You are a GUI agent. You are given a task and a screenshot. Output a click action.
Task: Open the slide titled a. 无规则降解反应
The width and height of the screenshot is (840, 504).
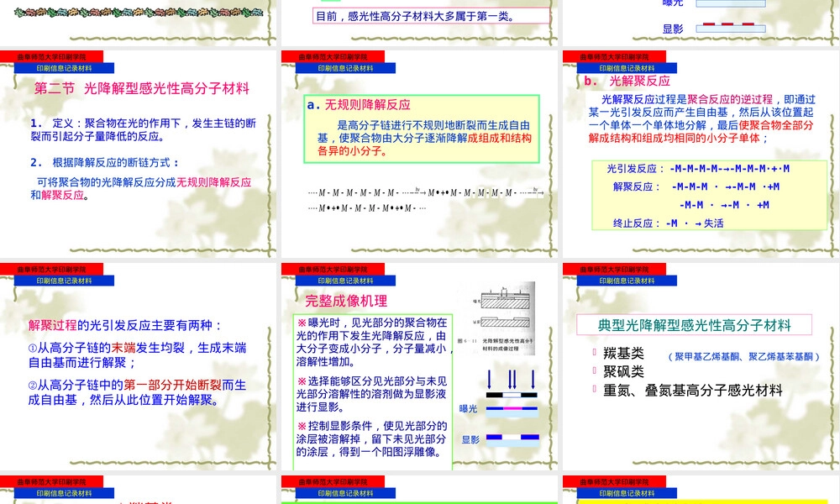(419, 154)
